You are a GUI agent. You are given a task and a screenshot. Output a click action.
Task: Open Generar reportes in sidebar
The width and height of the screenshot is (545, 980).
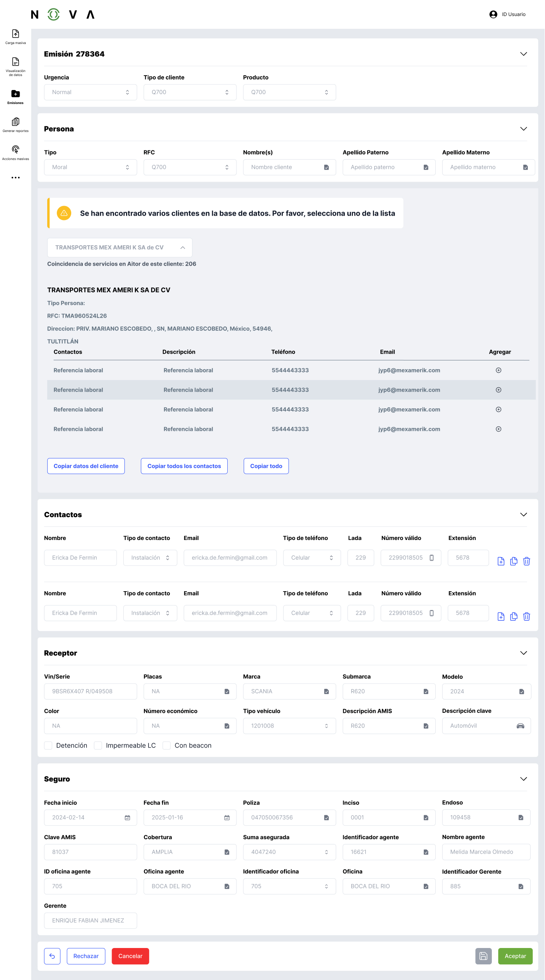pos(15,124)
